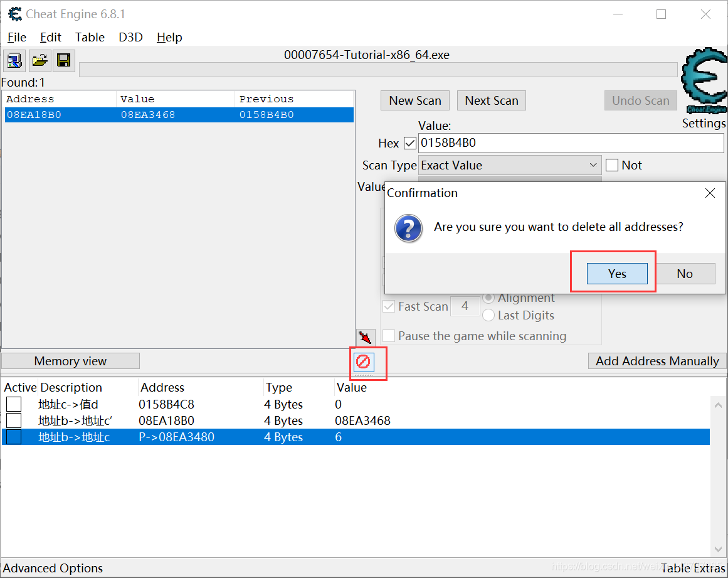Click 4 Bytes type of 0158B4C8 row

pos(283,405)
